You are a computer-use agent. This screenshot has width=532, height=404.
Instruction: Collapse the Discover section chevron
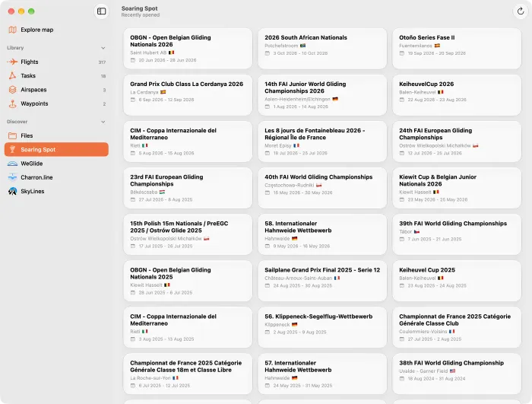(x=103, y=122)
